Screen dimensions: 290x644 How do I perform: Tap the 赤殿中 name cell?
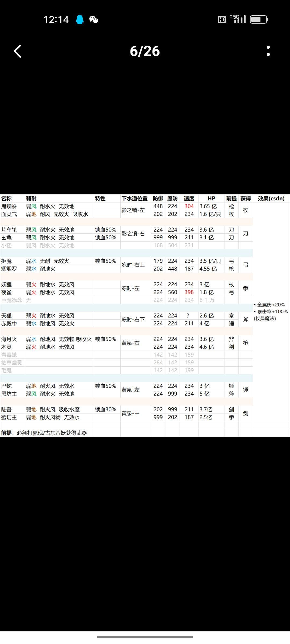point(9,323)
